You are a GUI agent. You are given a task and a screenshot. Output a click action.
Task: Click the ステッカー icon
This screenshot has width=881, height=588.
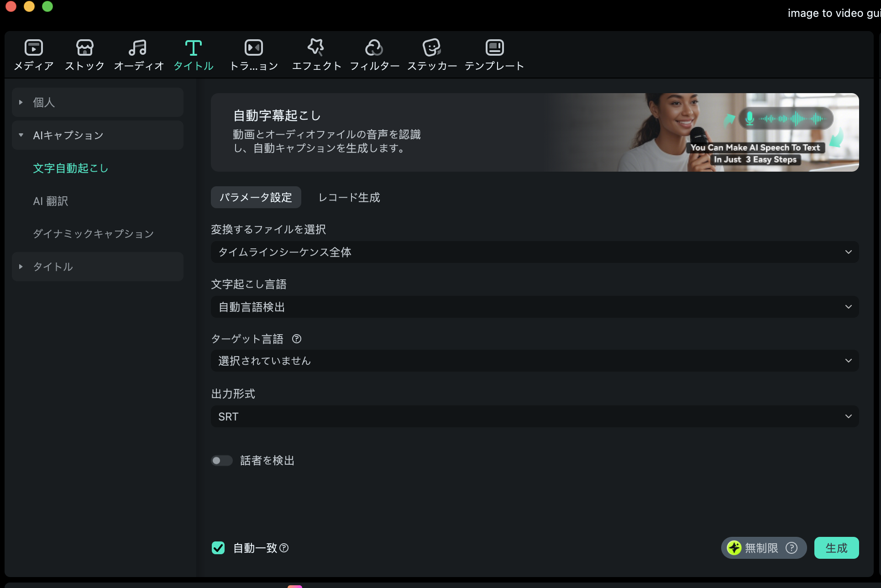(431, 54)
